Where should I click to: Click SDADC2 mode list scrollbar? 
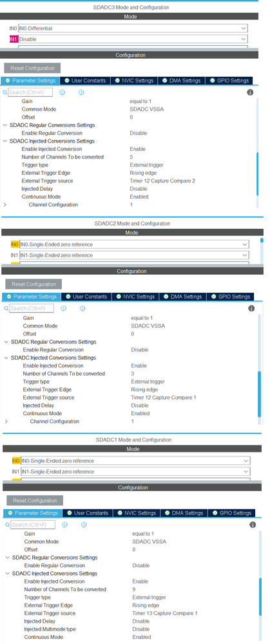click(262, 240)
